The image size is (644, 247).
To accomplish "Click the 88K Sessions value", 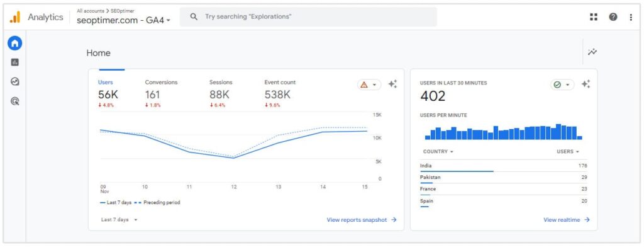I will pyautogui.click(x=219, y=95).
